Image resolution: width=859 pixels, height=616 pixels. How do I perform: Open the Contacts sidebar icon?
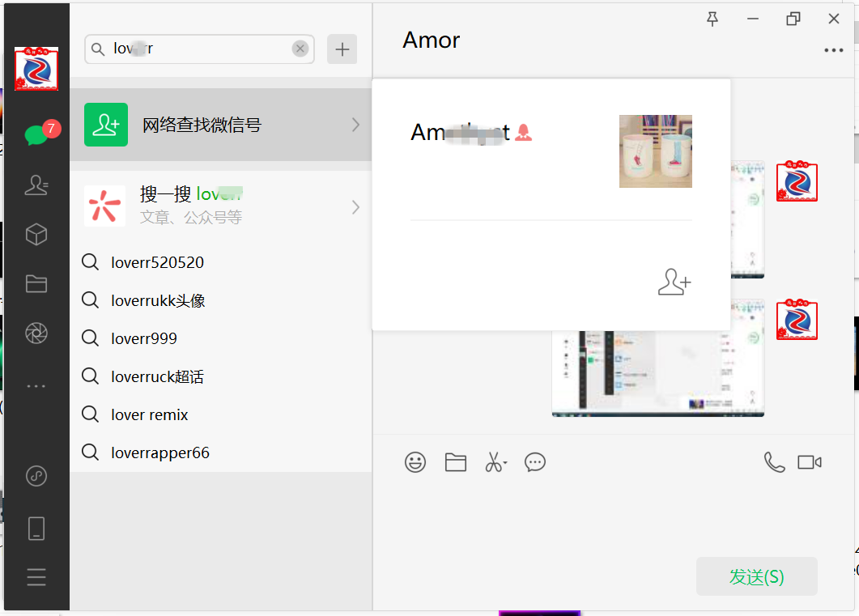36,185
